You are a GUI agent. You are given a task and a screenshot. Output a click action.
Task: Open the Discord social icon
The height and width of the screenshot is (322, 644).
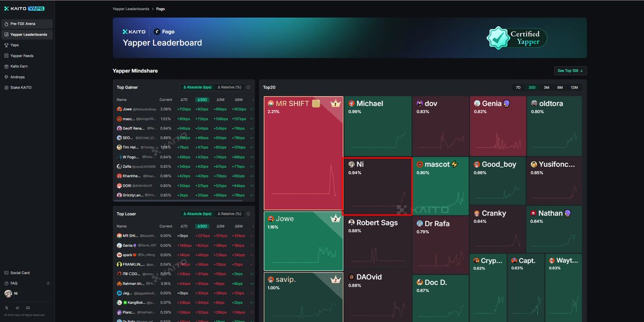pos(28,308)
